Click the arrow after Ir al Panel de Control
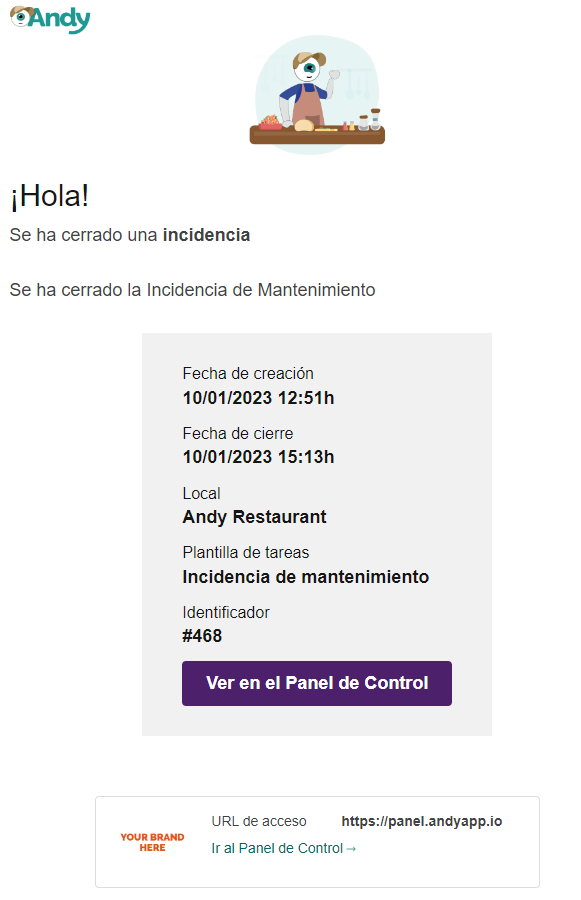 click(x=351, y=849)
